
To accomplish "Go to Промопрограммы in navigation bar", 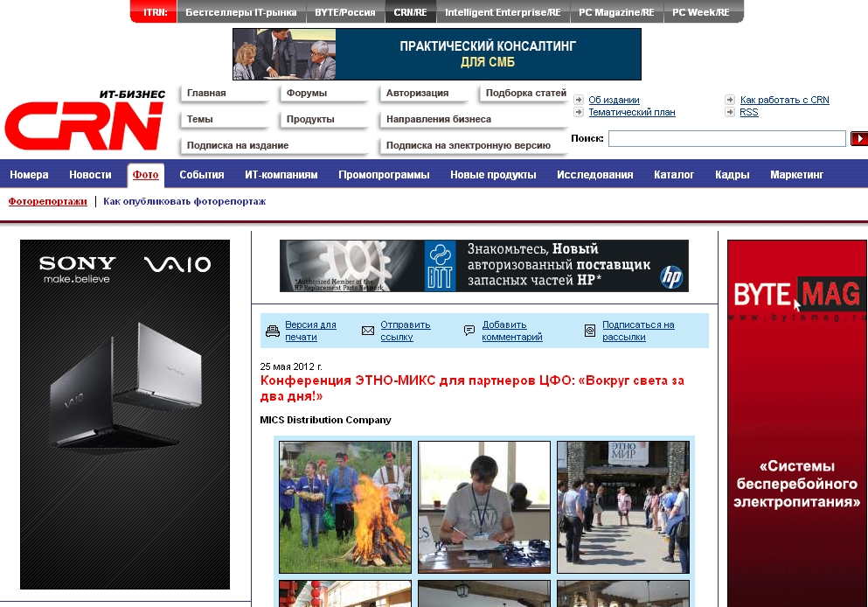I will [384, 174].
